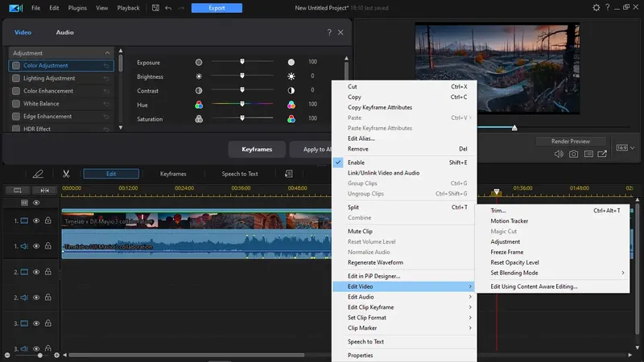Image resolution: width=644 pixels, height=362 pixels.
Task: Click the Render Preview button
Action: point(571,142)
